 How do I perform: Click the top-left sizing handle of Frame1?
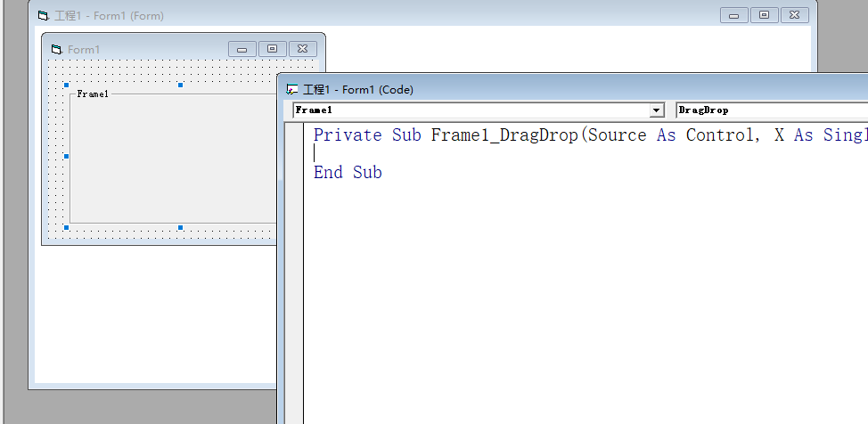click(67, 85)
